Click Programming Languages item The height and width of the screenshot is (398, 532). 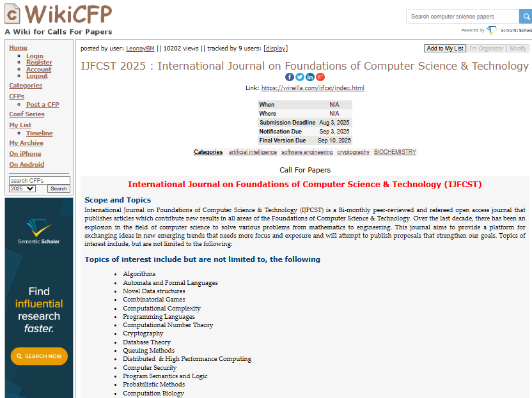159,317
